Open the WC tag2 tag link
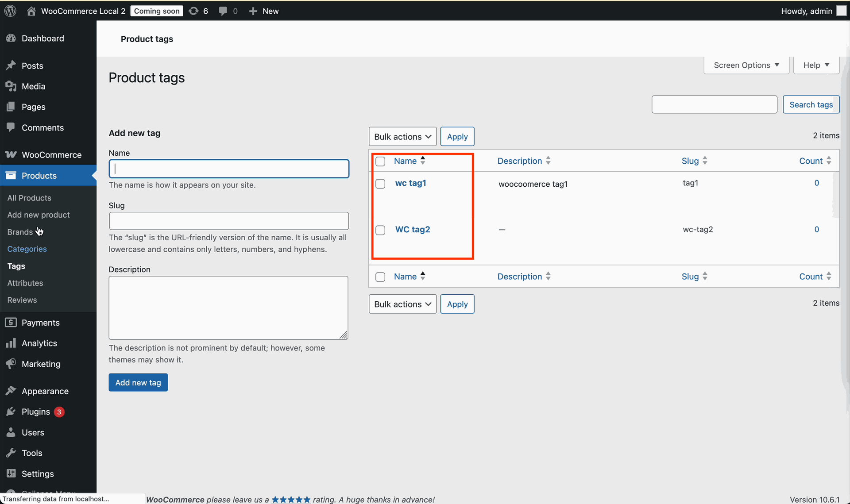Screen dimensions: 850x504 413,229
